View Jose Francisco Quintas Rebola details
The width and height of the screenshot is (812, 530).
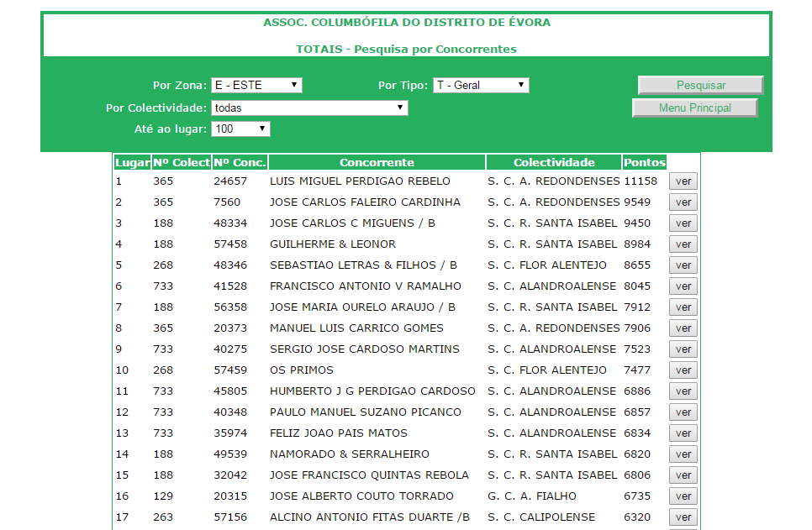pos(683,475)
